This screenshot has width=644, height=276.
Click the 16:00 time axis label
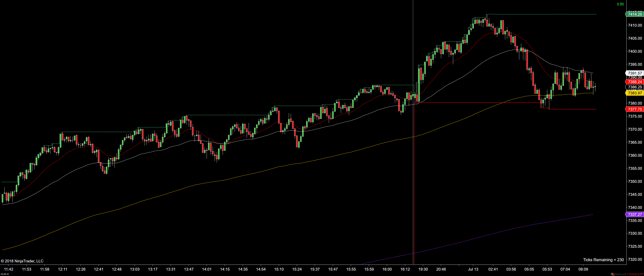click(x=387, y=269)
